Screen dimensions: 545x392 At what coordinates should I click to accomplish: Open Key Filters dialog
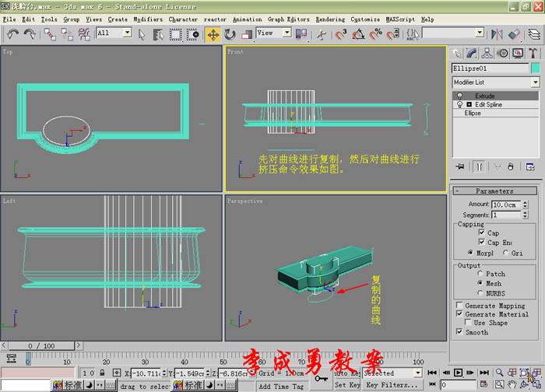pyautogui.click(x=392, y=385)
